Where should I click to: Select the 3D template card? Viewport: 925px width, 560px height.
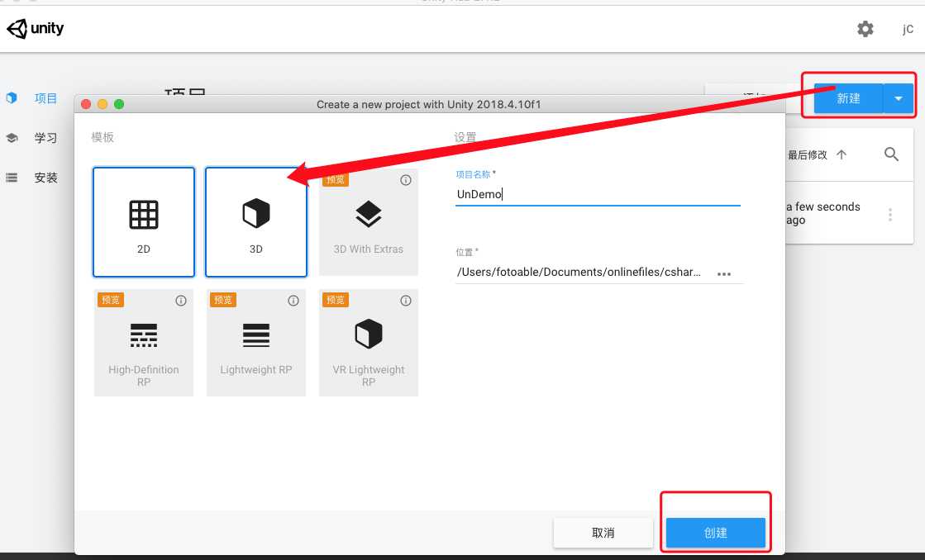[256, 221]
